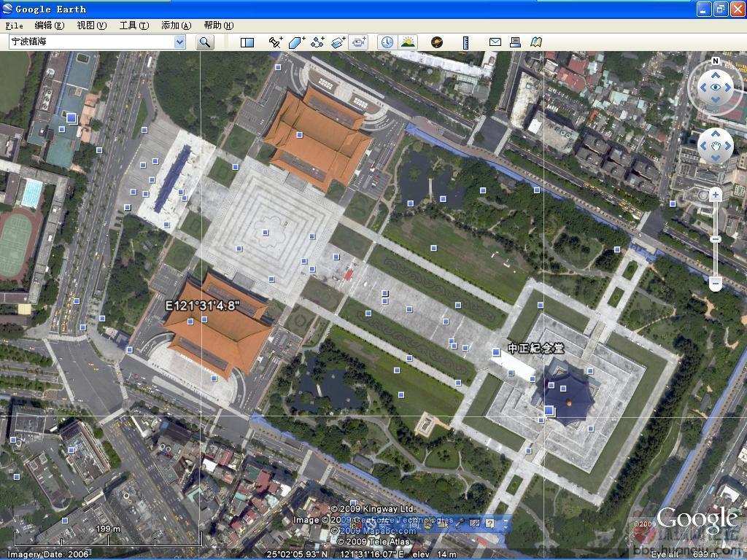Click the hand at the Move joystick center
Viewport: 747px width, 560px height.
(716, 146)
